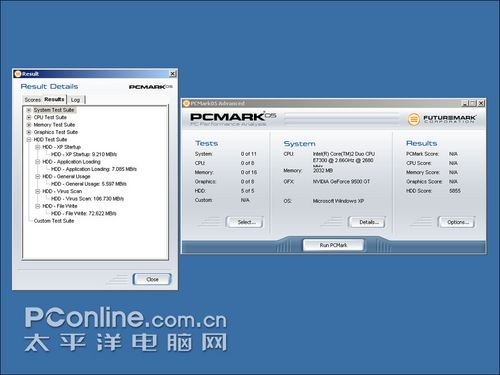Click the PCMark05 Advanced title bar icon
The height and width of the screenshot is (375, 500).
pos(186,103)
